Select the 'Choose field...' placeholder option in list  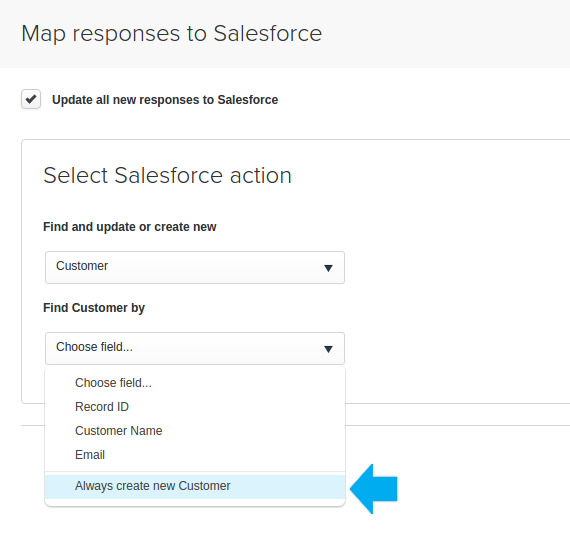tap(113, 383)
